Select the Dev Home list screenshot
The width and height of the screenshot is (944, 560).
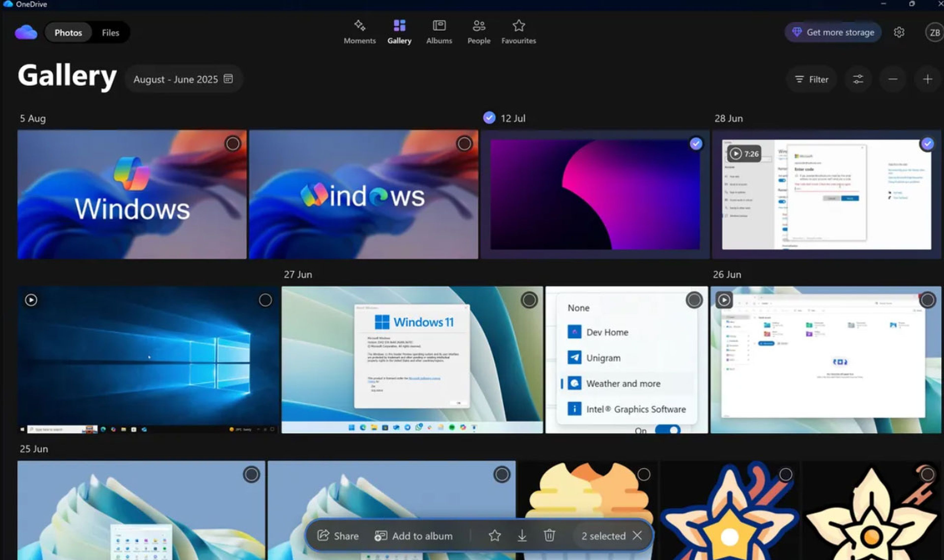point(694,300)
